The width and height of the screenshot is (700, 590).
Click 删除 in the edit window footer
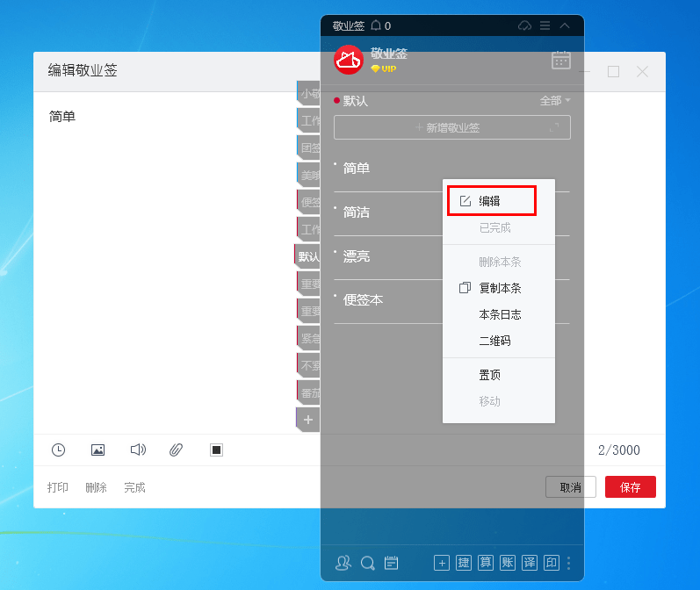click(96, 487)
